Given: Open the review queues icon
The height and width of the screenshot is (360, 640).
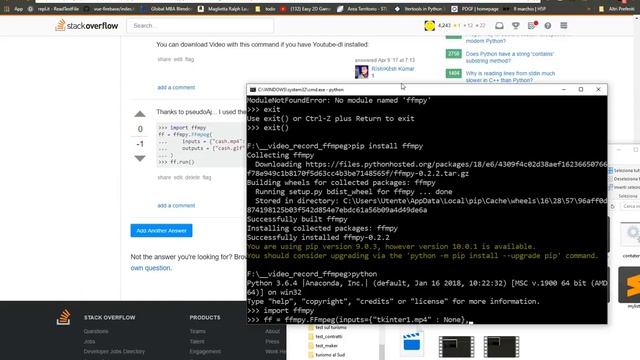Looking at the screenshot, I should click(531, 25).
